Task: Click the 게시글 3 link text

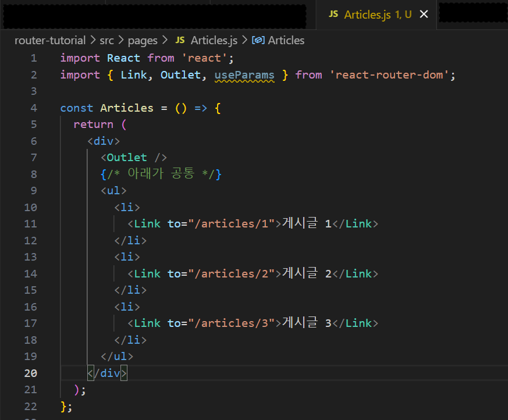Action: pos(307,322)
